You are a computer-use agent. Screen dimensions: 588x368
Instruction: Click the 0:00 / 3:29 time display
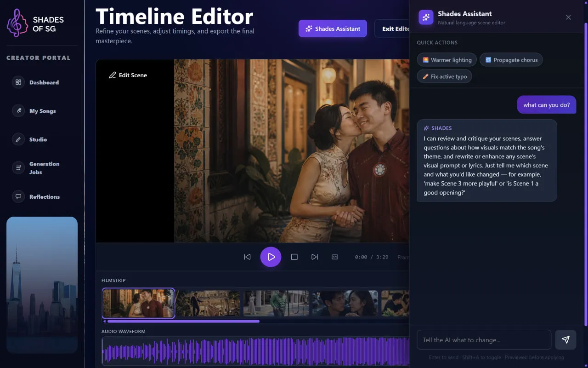(x=372, y=257)
